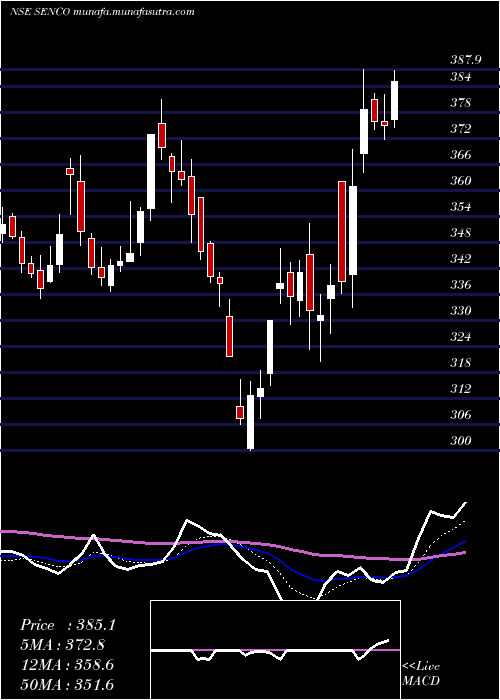
Task: Click the 312 price axis label
Action: click(x=461, y=389)
